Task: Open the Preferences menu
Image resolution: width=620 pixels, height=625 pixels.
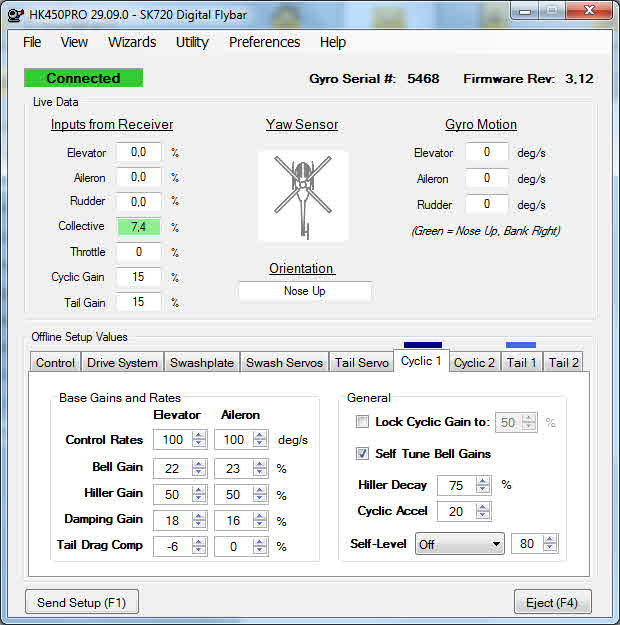Action: [x=264, y=42]
